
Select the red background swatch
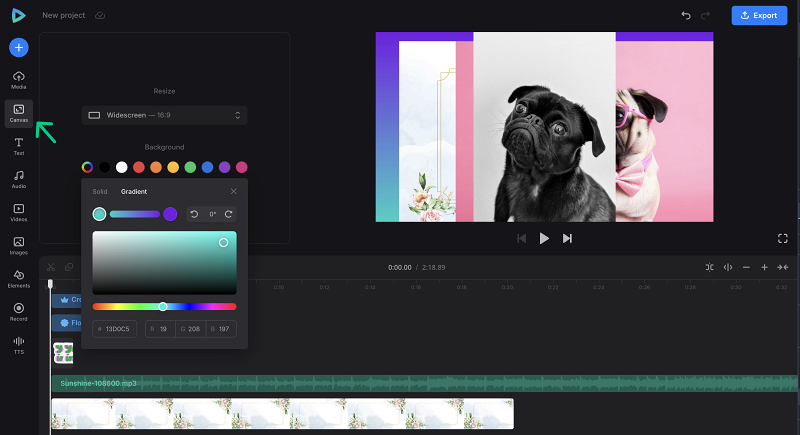click(139, 167)
